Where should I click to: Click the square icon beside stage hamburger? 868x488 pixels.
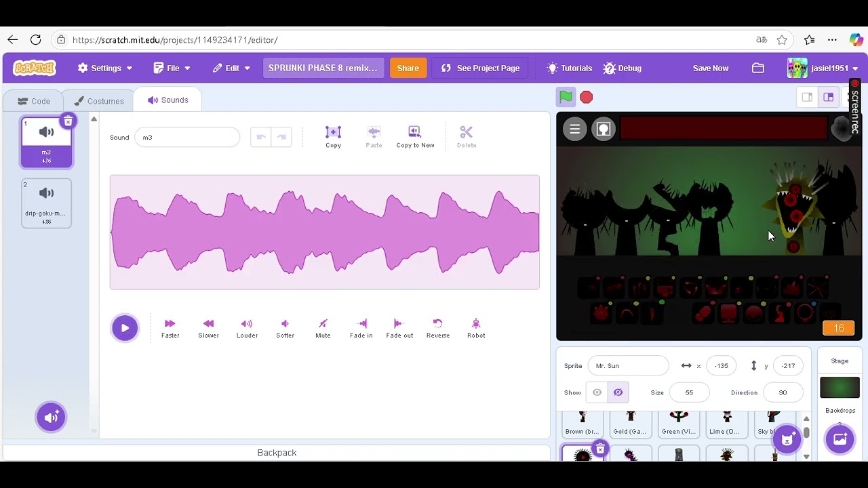coord(603,129)
